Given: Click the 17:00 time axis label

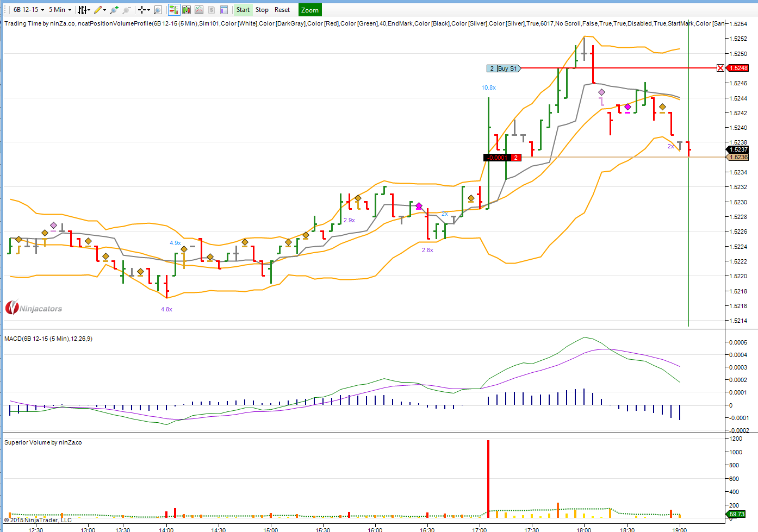Looking at the screenshot, I should pyautogui.click(x=480, y=529).
